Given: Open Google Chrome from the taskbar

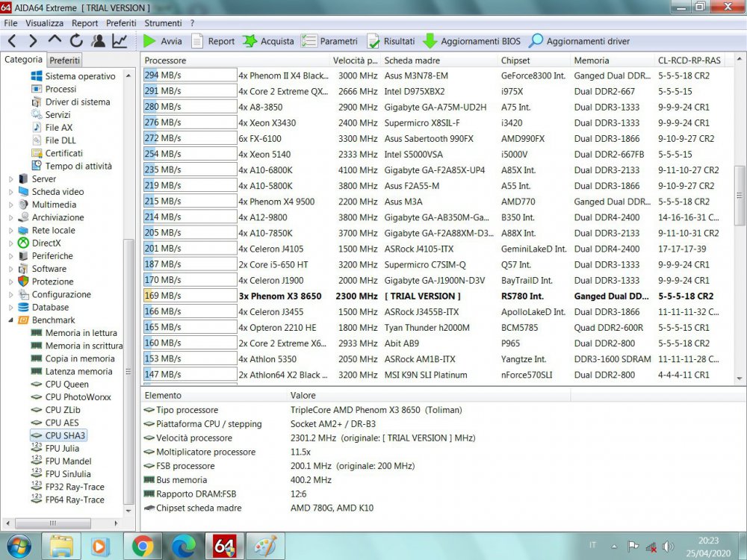Looking at the screenshot, I should point(144,546).
